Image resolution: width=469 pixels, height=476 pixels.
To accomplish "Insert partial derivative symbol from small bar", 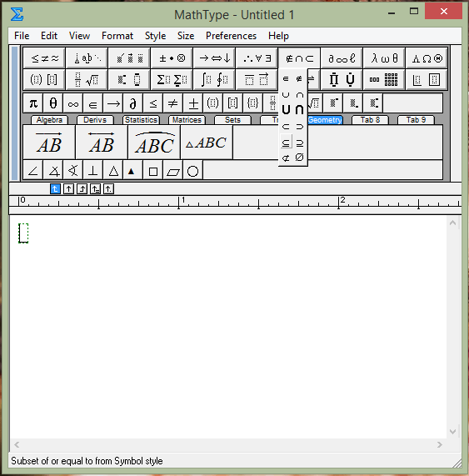I will pos(133,103).
